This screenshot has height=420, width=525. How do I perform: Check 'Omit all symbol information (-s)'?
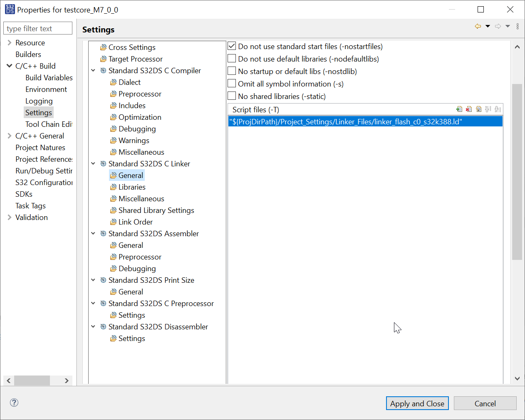coord(231,83)
